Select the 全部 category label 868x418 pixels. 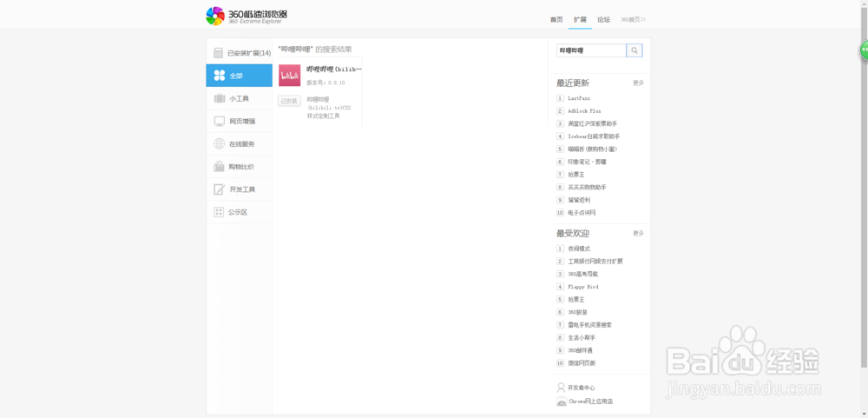[236, 76]
